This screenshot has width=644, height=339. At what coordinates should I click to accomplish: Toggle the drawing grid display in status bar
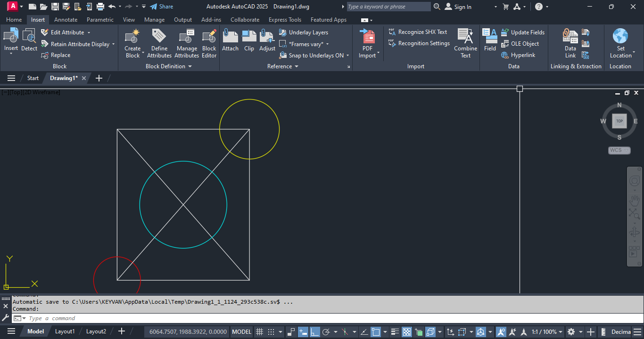[259, 331]
